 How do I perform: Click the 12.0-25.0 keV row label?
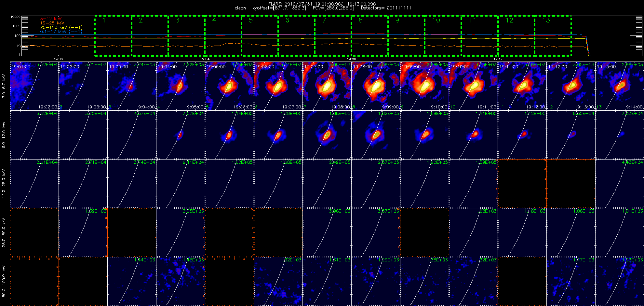[4, 184]
